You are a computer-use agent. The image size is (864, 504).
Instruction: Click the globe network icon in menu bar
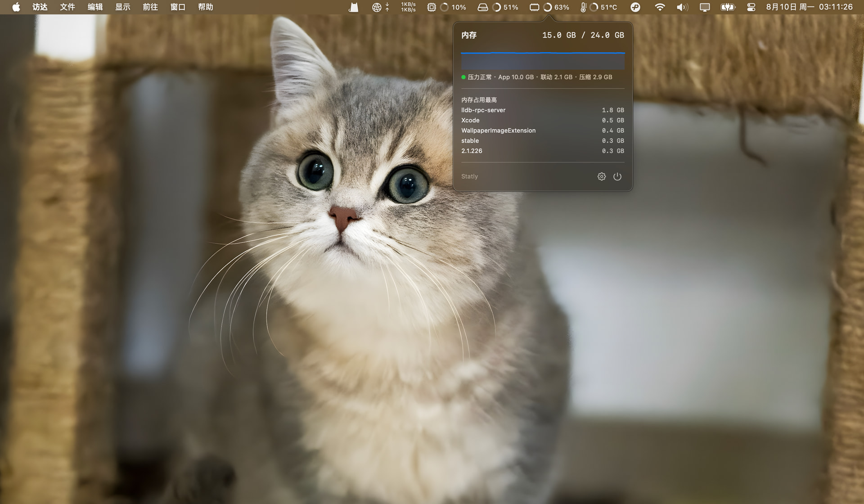pos(377,7)
